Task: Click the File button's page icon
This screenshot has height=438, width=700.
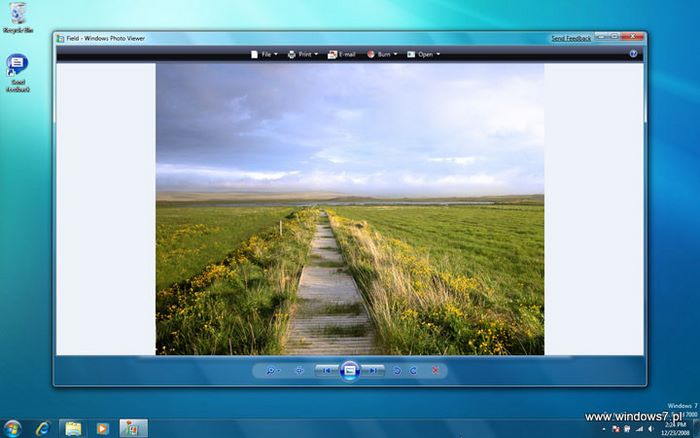Action: pyautogui.click(x=254, y=54)
